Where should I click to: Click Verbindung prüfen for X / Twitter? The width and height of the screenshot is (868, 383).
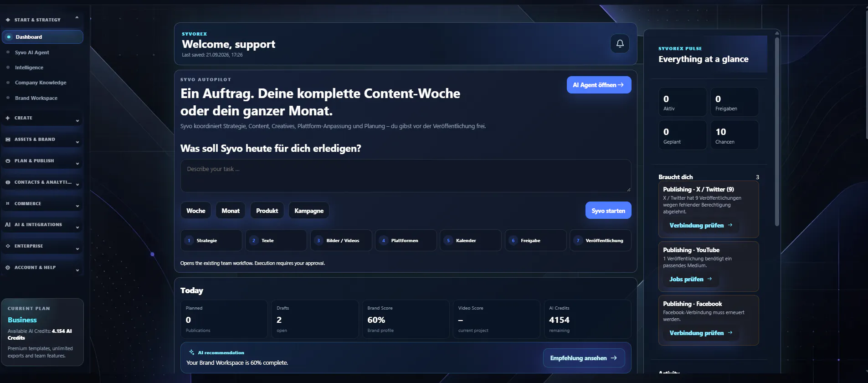click(x=701, y=225)
